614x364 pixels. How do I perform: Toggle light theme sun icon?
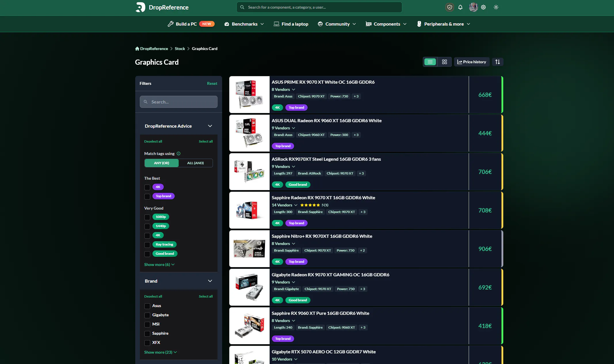click(496, 7)
